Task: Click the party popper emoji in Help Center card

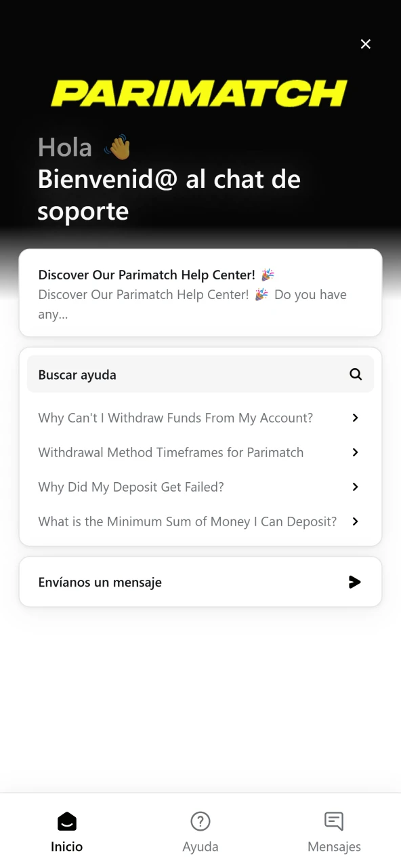Action: click(x=267, y=274)
